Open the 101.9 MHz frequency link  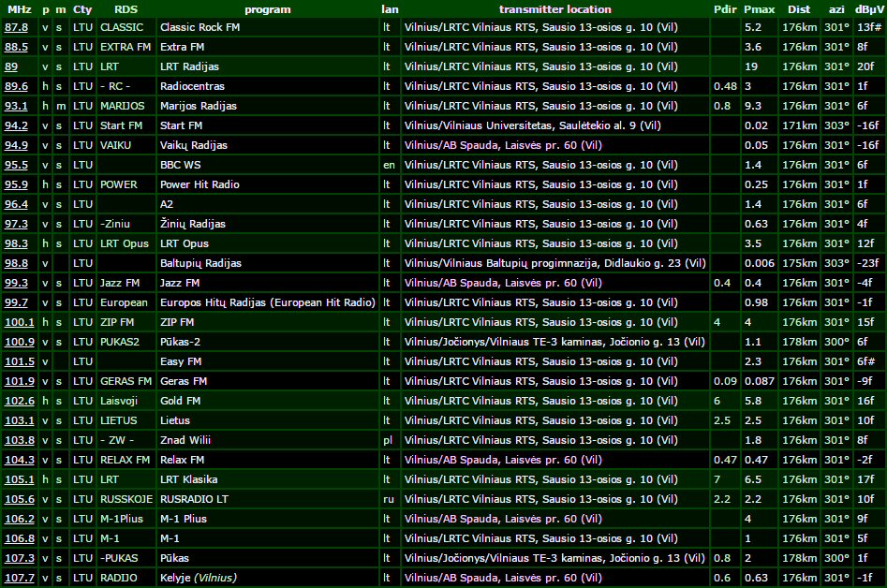pyautogui.click(x=20, y=381)
